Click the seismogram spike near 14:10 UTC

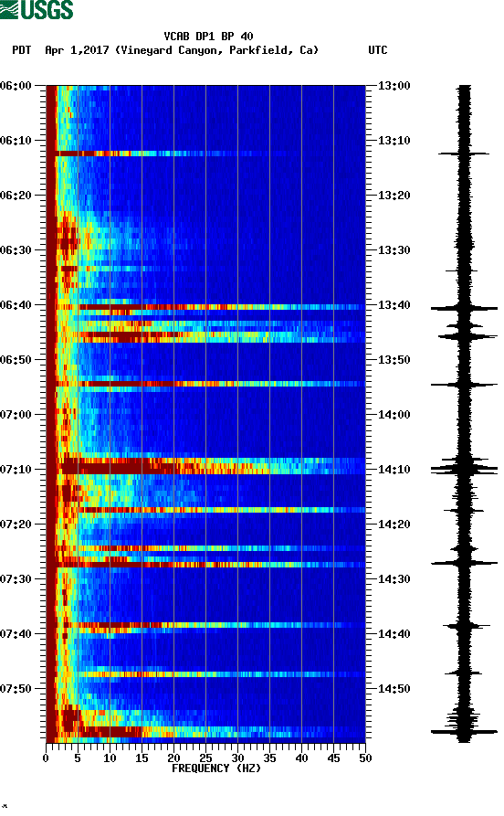click(x=464, y=470)
